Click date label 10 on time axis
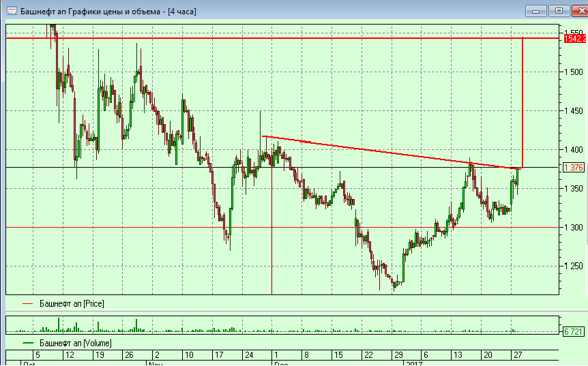Screen dimensions: 588x366 189,355
